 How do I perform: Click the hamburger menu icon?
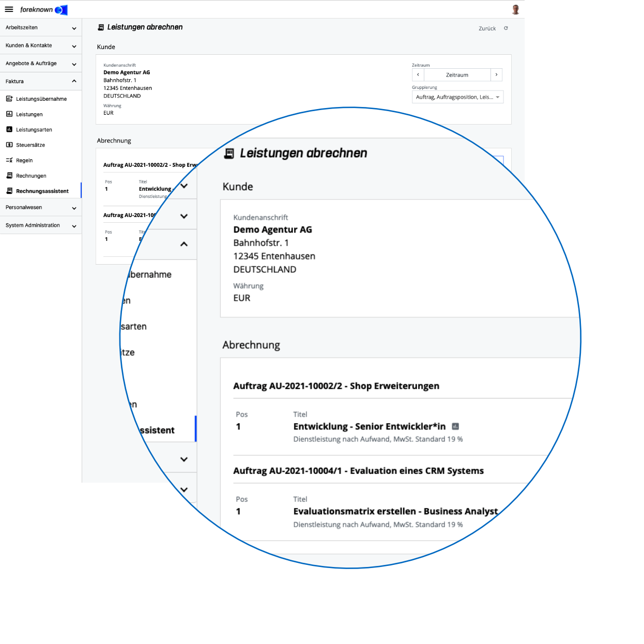coord(9,9)
